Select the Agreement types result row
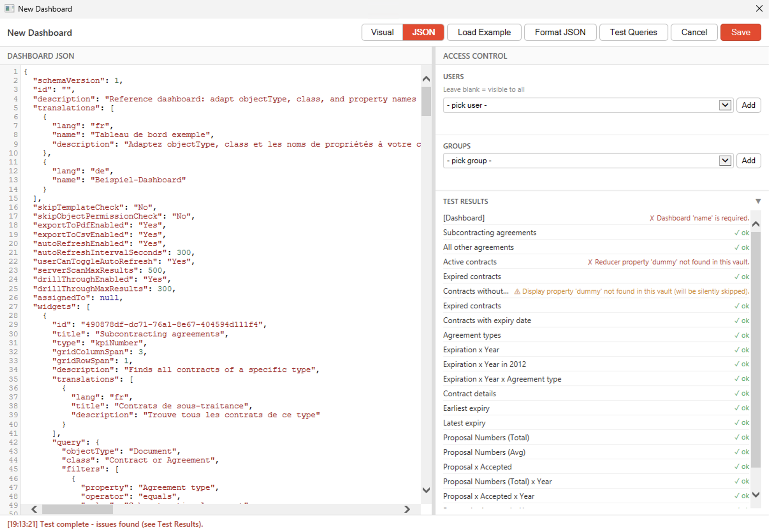Screen dimensions: 769x532 [x=596, y=335]
